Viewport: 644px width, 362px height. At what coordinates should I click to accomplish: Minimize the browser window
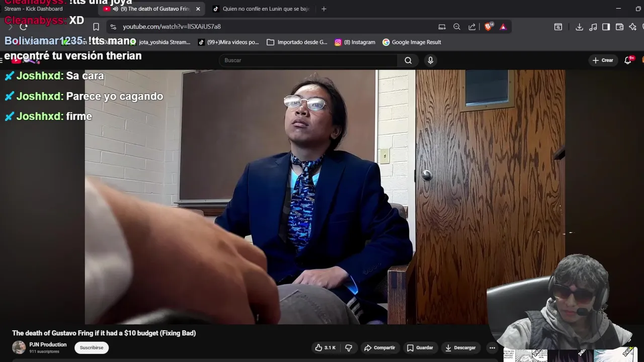pyautogui.click(x=618, y=9)
